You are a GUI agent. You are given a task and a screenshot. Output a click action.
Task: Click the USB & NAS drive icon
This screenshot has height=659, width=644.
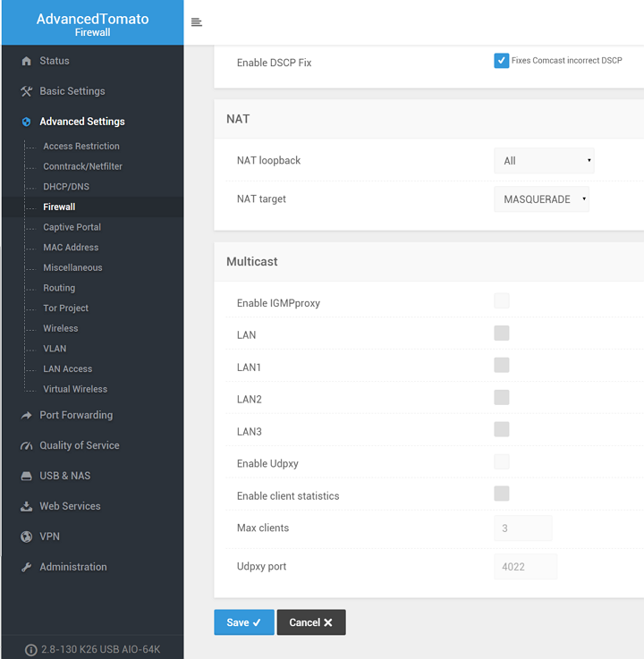[x=27, y=476]
